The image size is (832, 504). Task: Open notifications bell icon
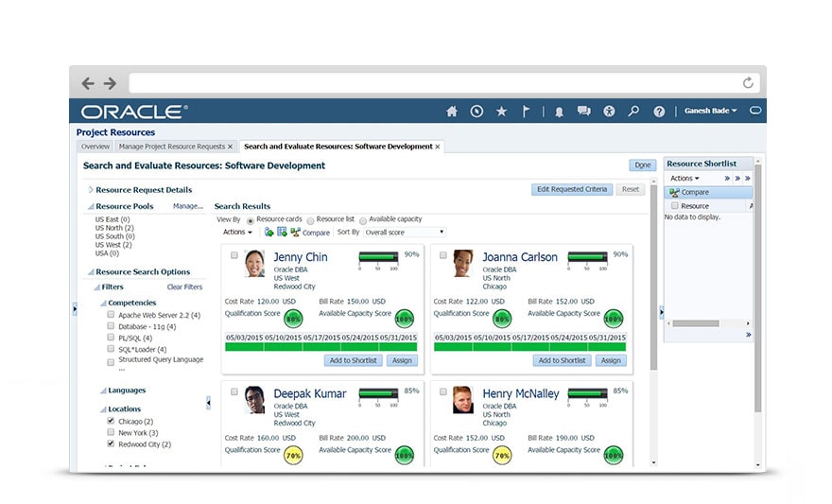[x=559, y=112]
